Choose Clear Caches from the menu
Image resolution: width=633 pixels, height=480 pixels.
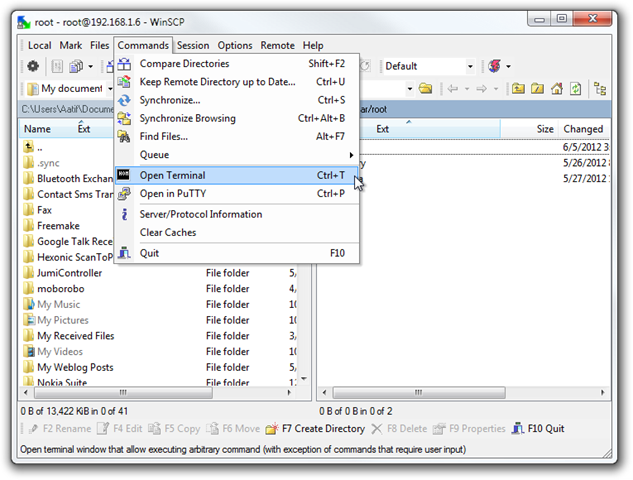point(236,233)
